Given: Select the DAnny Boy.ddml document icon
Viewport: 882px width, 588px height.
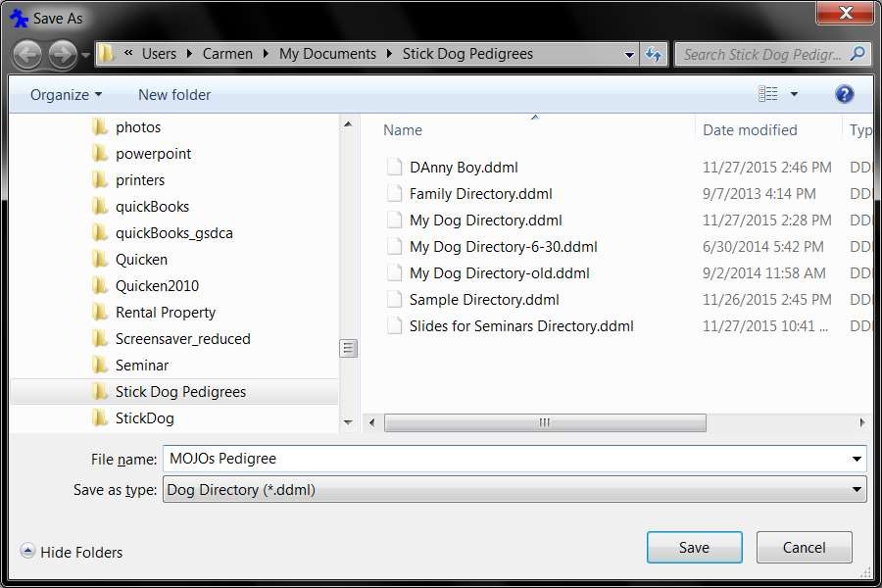Looking at the screenshot, I should click(x=395, y=167).
